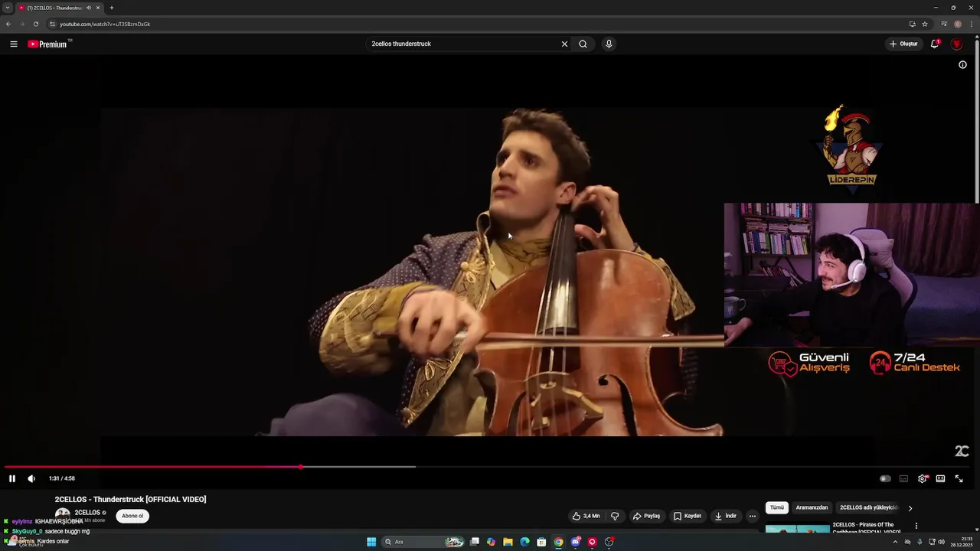
Task: Open Chrome media control icon in toolbar
Action: pyautogui.click(x=944, y=24)
